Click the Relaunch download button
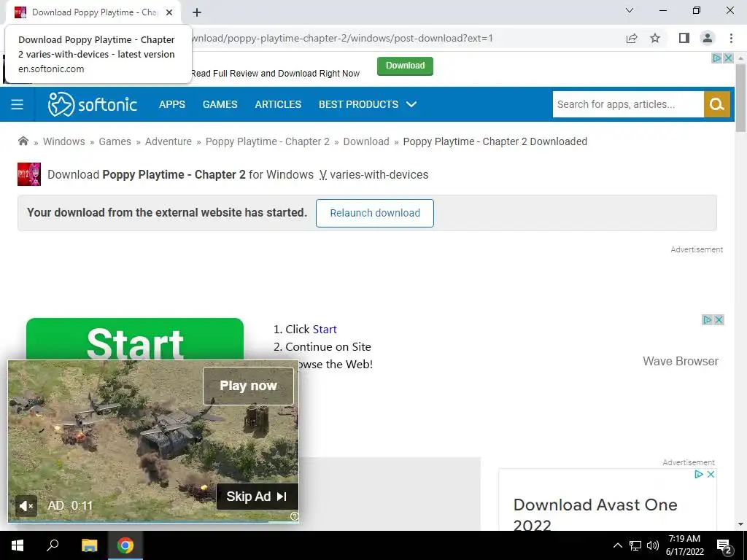The image size is (747, 560). [375, 213]
